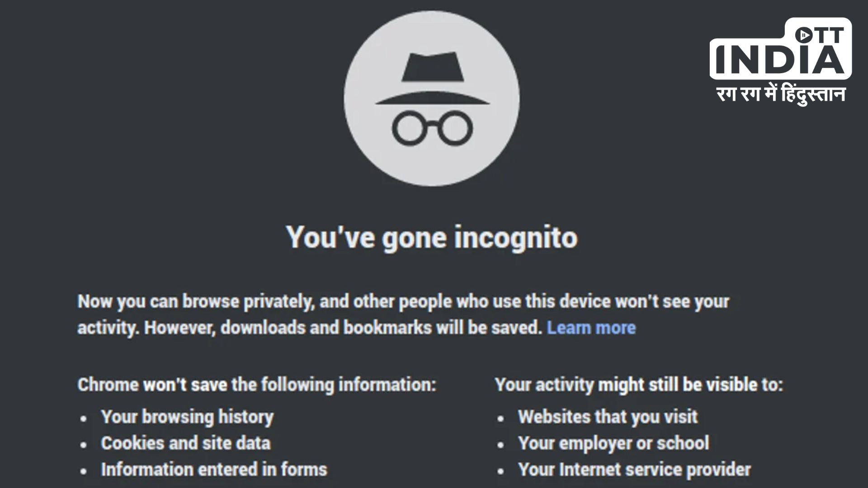Click the You've gone incognito heading
868x488 pixels.
432,237
